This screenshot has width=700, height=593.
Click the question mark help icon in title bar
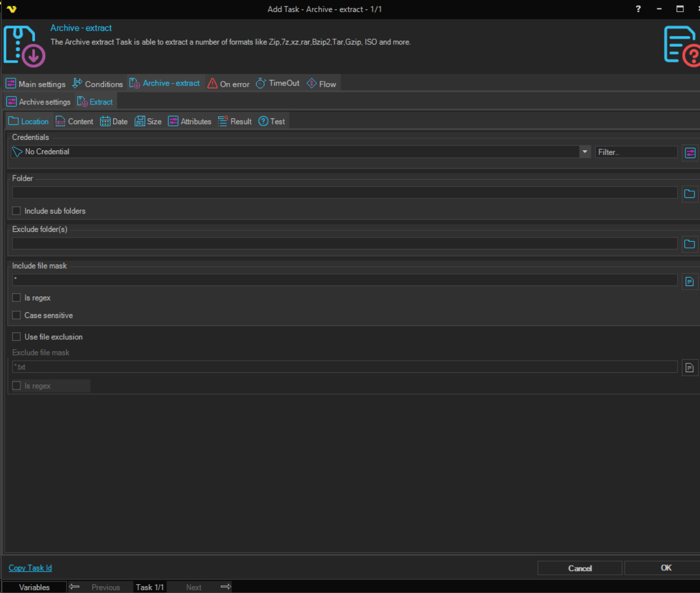tap(638, 9)
